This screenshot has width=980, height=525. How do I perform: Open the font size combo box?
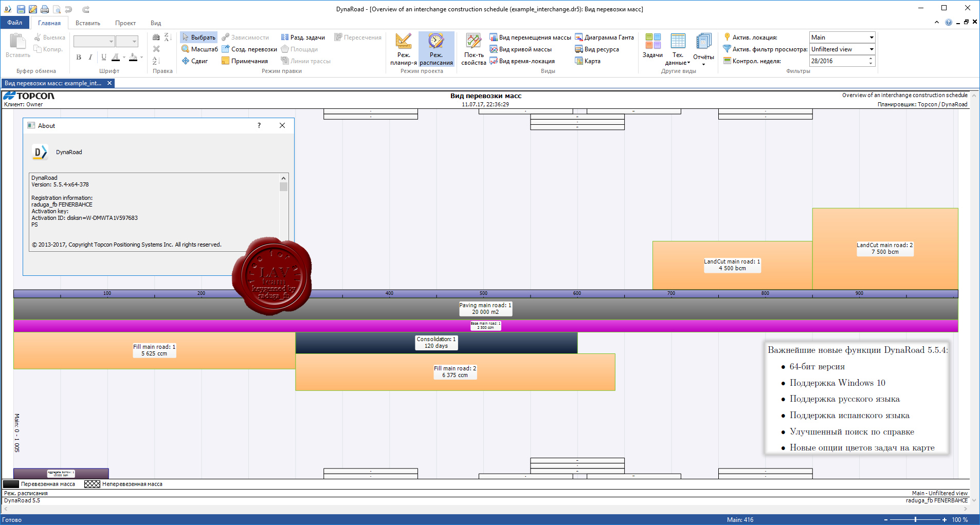coord(127,41)
